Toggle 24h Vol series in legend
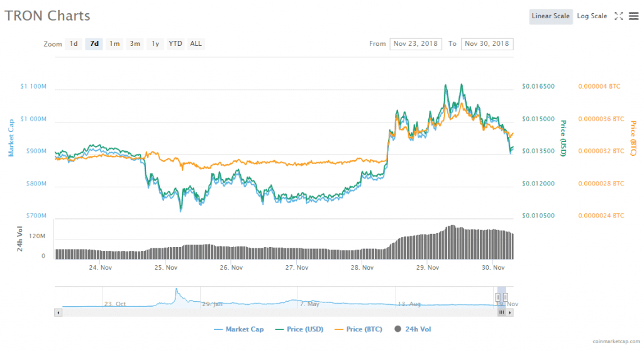The image size is (644, 352). (413, 329)
